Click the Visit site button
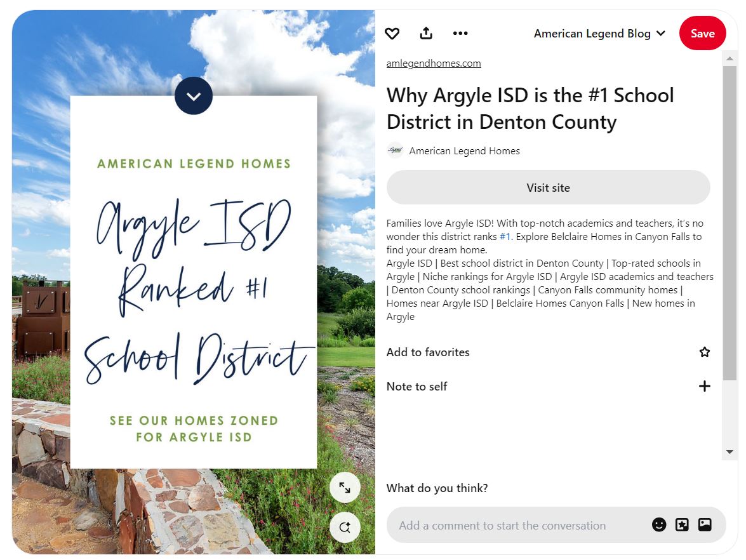Viewport: 746px width, 560px height. point(548,188)
